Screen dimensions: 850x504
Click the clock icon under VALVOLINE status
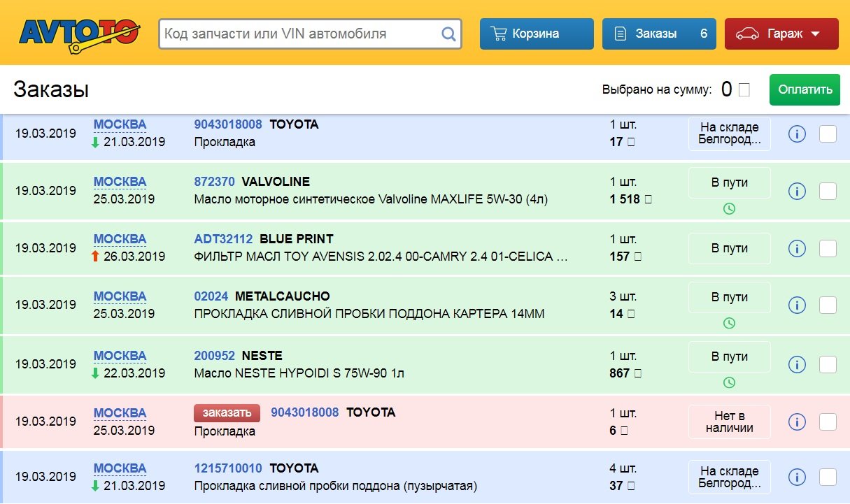click(729, 208)
